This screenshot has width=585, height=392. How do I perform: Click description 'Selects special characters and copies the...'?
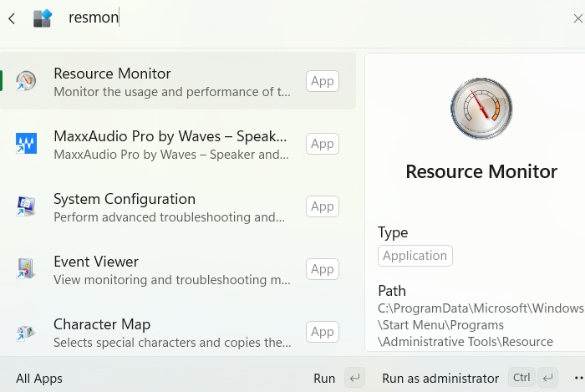[172, 343]
